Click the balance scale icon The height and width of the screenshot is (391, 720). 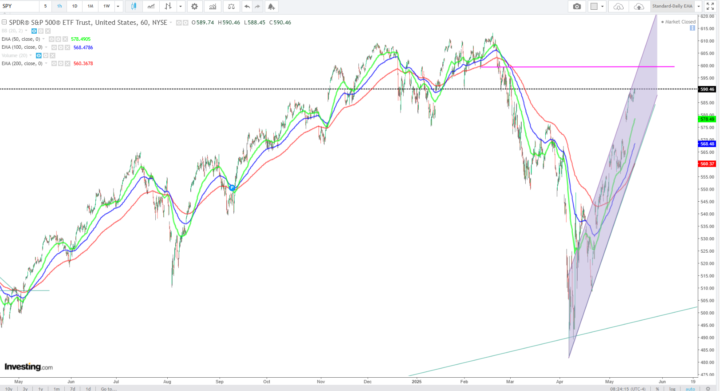click(x=231, y=6)
